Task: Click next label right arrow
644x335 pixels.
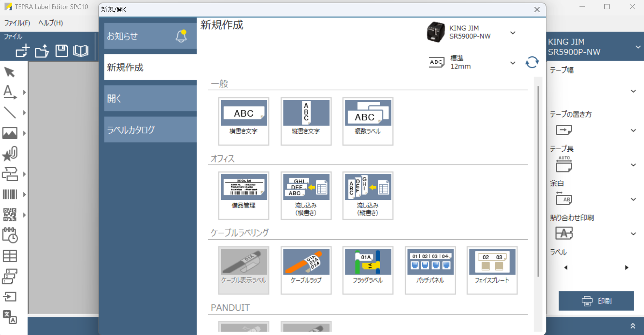Action: (x=626, y=268)
